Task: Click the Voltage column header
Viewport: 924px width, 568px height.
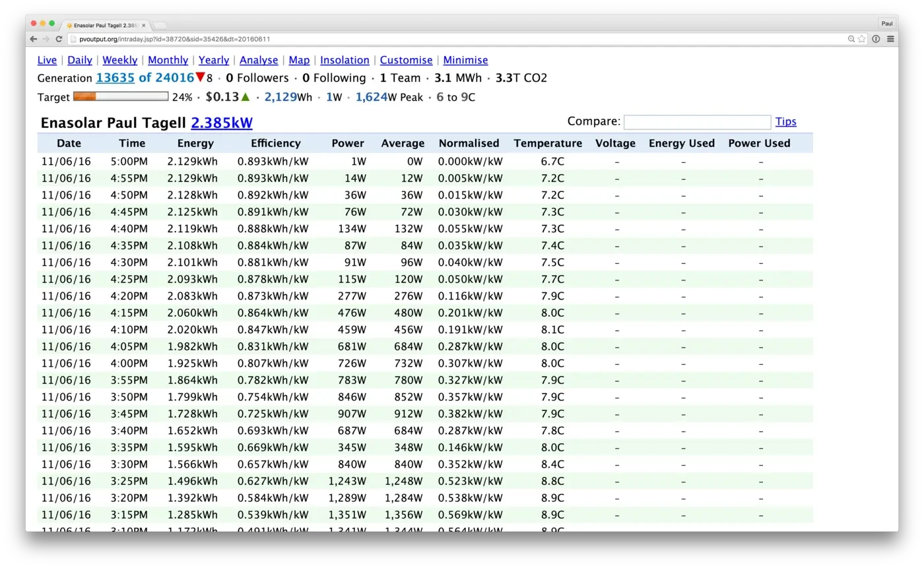Action: 616,143
